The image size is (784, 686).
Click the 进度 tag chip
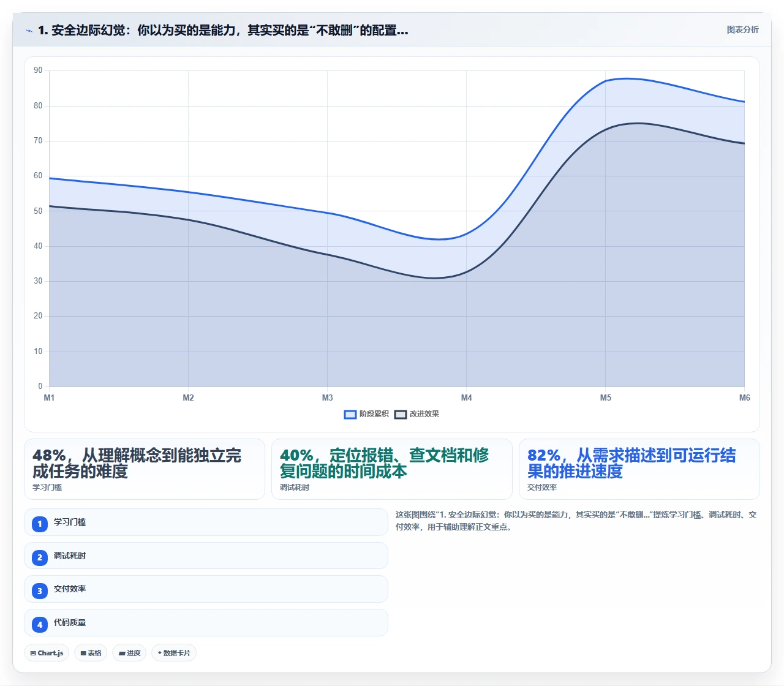129,653
